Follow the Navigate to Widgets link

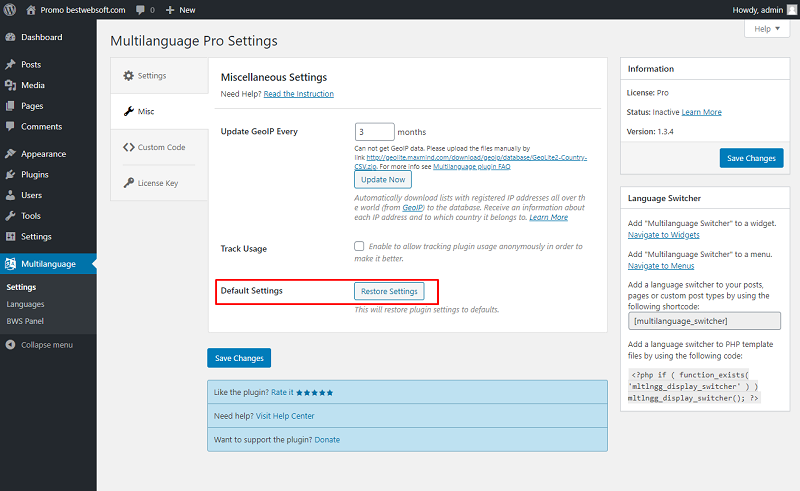click(663, 235)
